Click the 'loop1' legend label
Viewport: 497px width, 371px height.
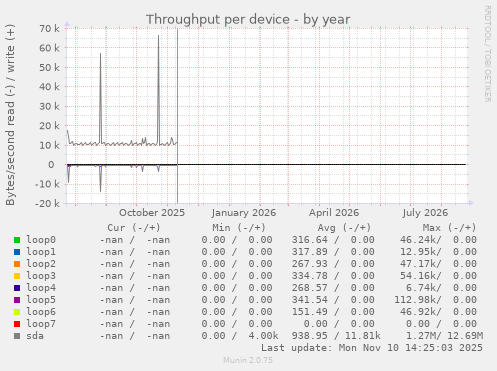coord(41,252)
